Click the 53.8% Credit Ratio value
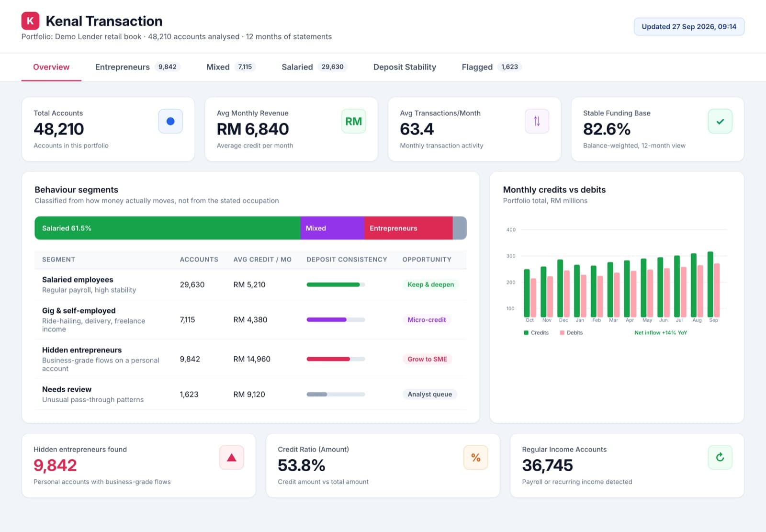 coord(302,465)
